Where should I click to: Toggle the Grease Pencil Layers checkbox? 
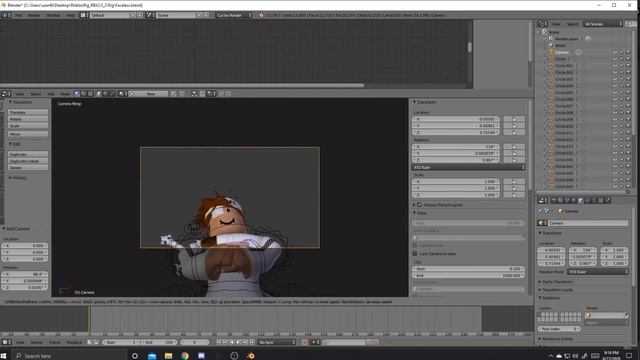[419, 204]
